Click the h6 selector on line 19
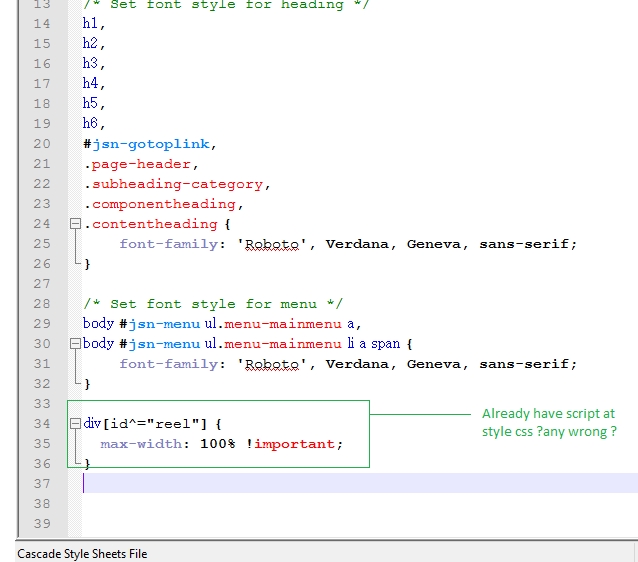Viewport: 638px width, 562px height. [x=92, y=124]
